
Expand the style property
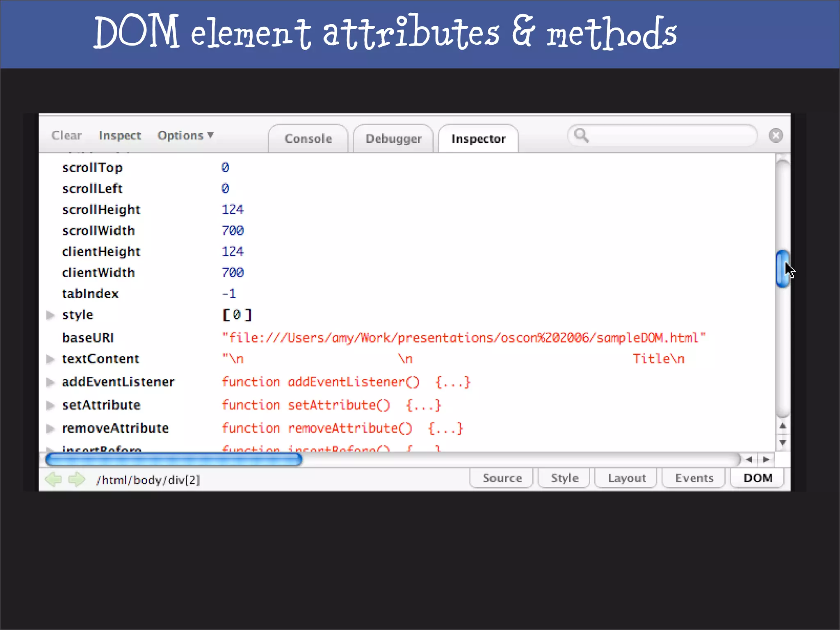50,315
